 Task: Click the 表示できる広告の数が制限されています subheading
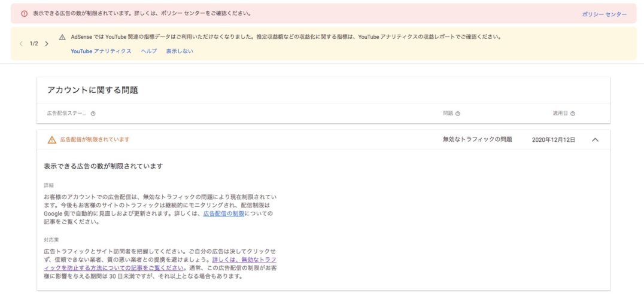[x=104, y=166]
